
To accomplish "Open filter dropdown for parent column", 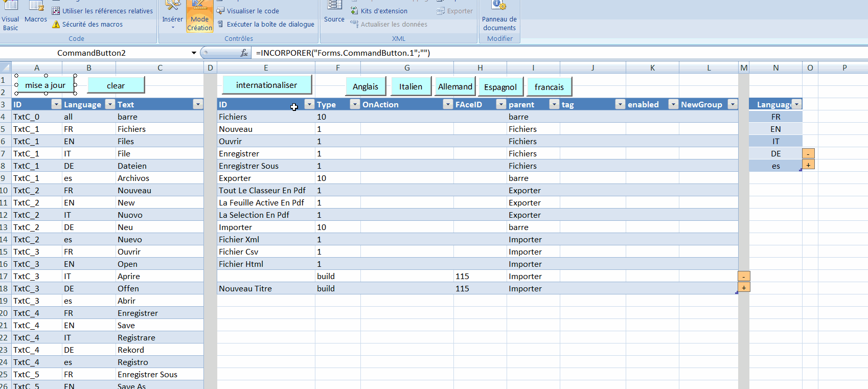I will coord(554,104).
